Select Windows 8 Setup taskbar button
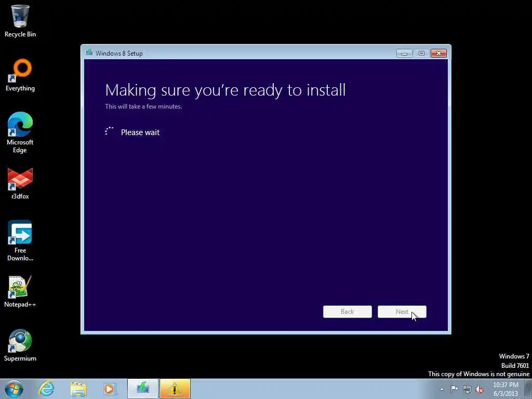 coord(143,389)
